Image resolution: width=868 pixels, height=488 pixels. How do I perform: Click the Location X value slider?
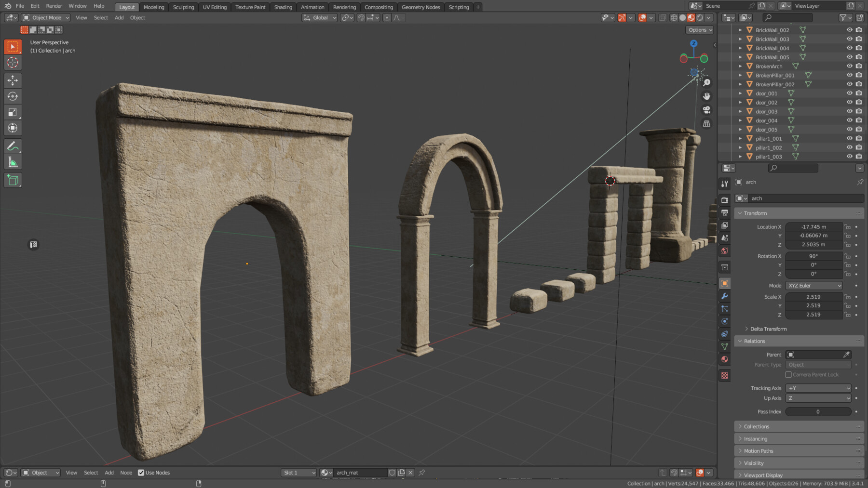814,226
